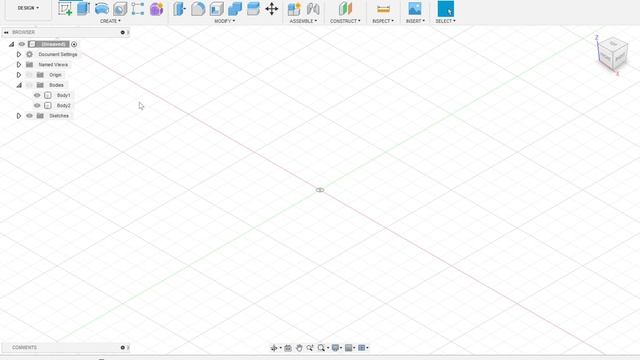Screen dimensions: 640x360
Task: Open the Orbit tool dropdown arrow
Action: tap(280, 348)
